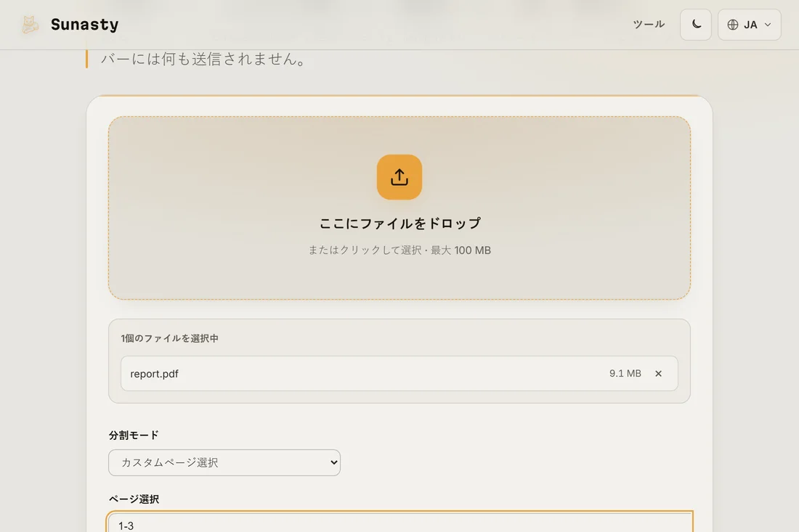
Task: Remove report.pdf with the X button
Action: 658,373
